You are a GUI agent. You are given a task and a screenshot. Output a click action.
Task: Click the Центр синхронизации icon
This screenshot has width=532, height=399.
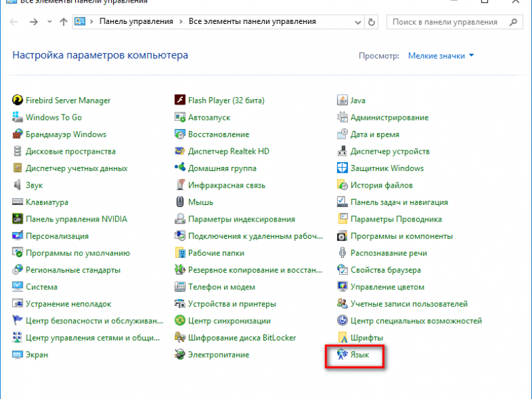point(180,321)
